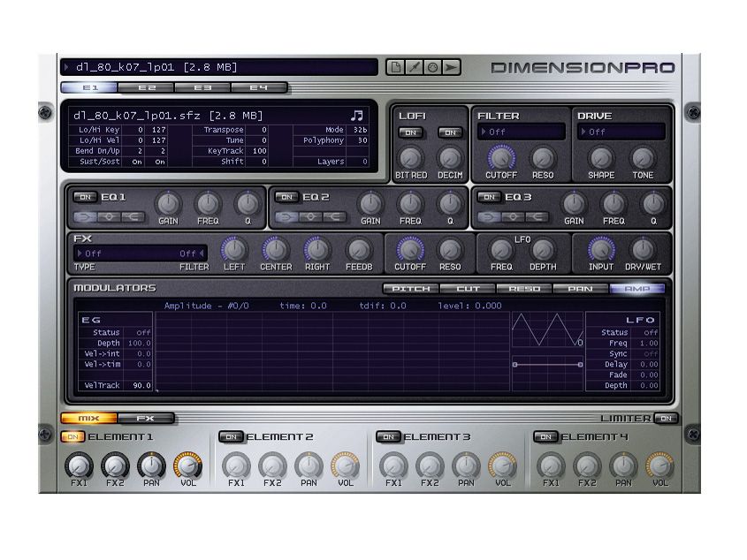Image resolution: width=747 pixels, height=560 pixels.
Task: Select low-shelf shape icon for EQ 2
Action: tap(286, 217)
